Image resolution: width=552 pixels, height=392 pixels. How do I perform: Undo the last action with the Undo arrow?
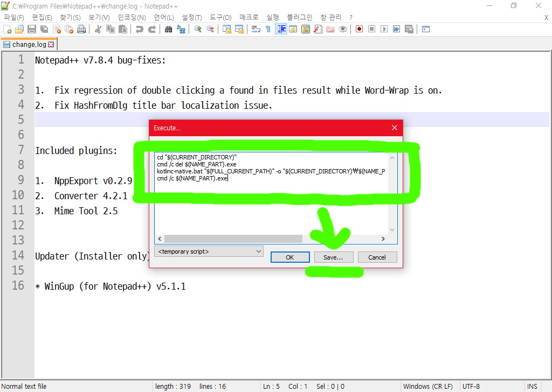[140, 29]
